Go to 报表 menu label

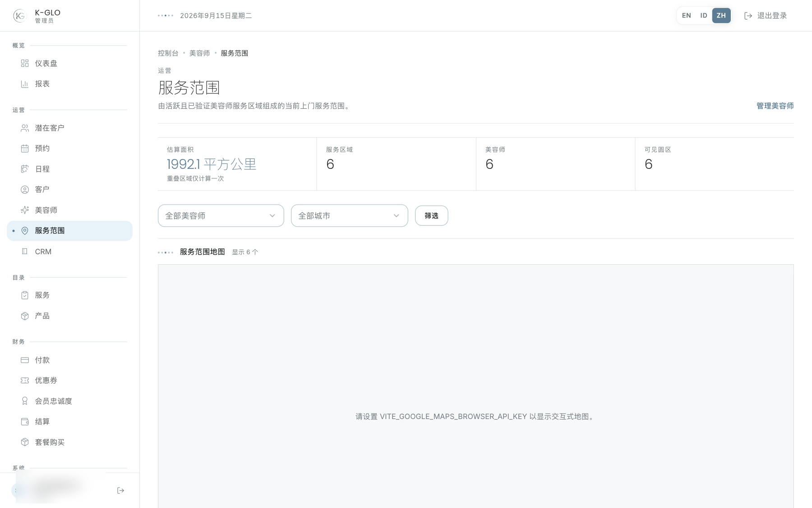[x=42, y=84]
